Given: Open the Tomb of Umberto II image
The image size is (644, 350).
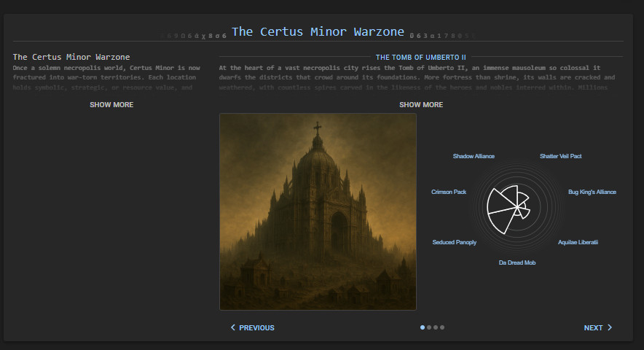Looking at the screenshot, I should [x=318, y=211].
